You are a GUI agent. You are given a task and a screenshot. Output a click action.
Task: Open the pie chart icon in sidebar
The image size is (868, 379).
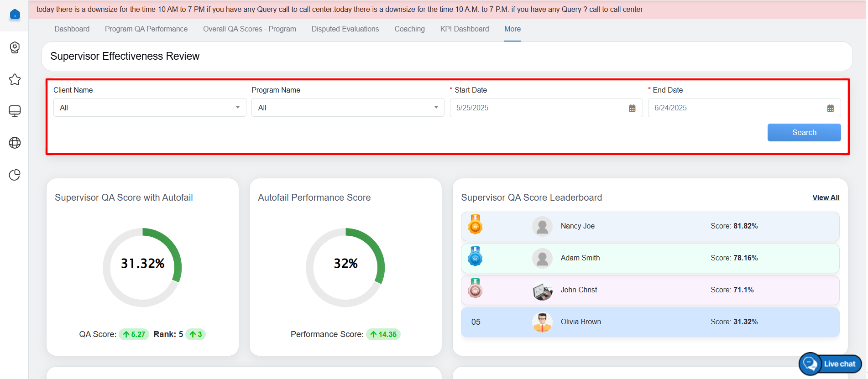pyautogui.click(x=15, y=175)
